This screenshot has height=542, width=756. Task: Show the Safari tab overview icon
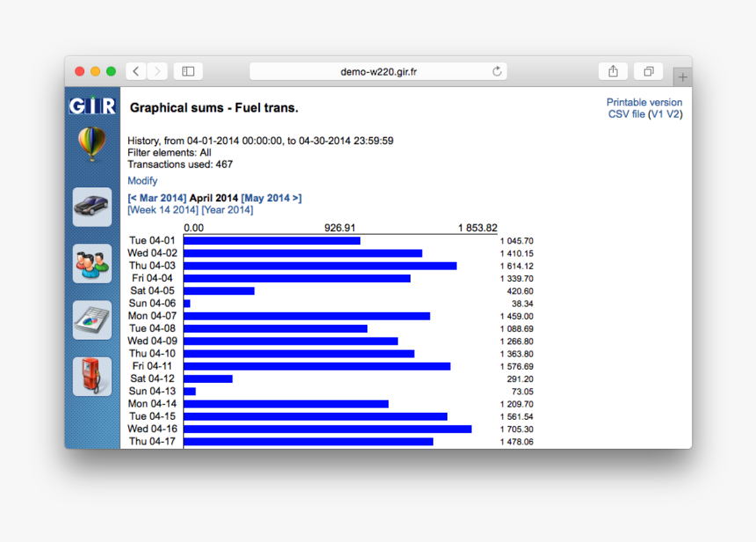tap(649, 71)
